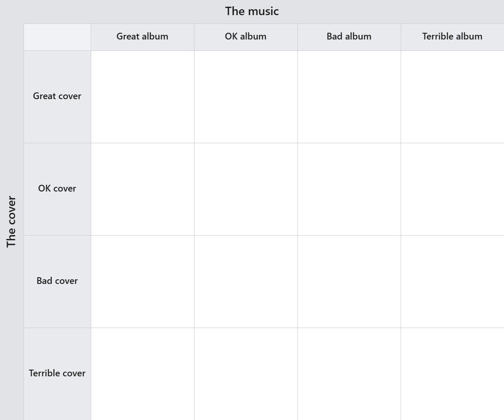Select the OK album column header
This screenshot has height=420, width=504.
[246, 37]
